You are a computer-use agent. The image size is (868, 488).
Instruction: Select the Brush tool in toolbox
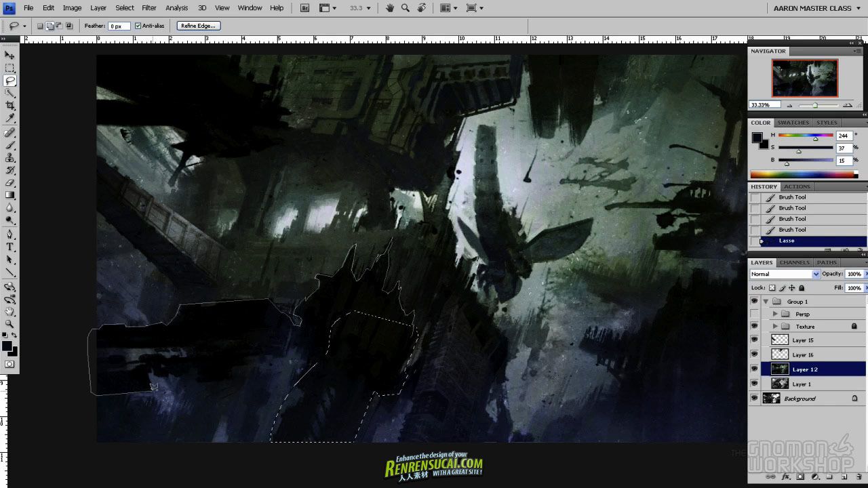[9, 145]
